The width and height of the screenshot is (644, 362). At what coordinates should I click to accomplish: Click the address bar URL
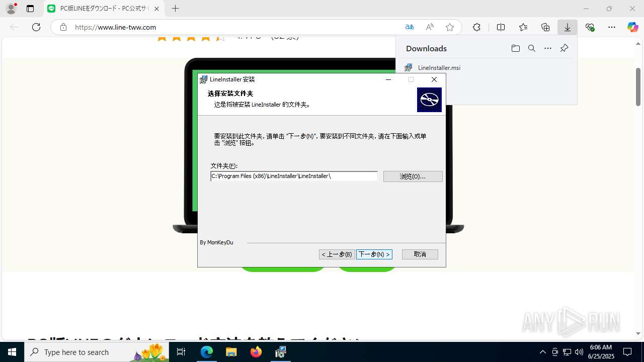(x=115, y=27)
